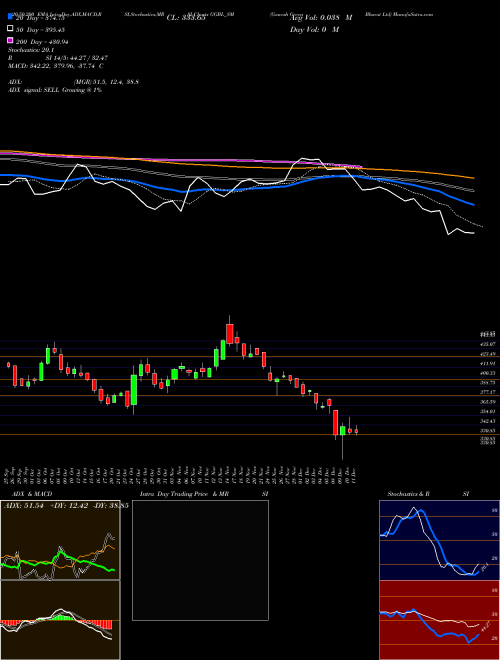Click the magenta 200 Day EMA legend swatch
The width and height of the screenshot is (500, 660).
pos(10,41)
